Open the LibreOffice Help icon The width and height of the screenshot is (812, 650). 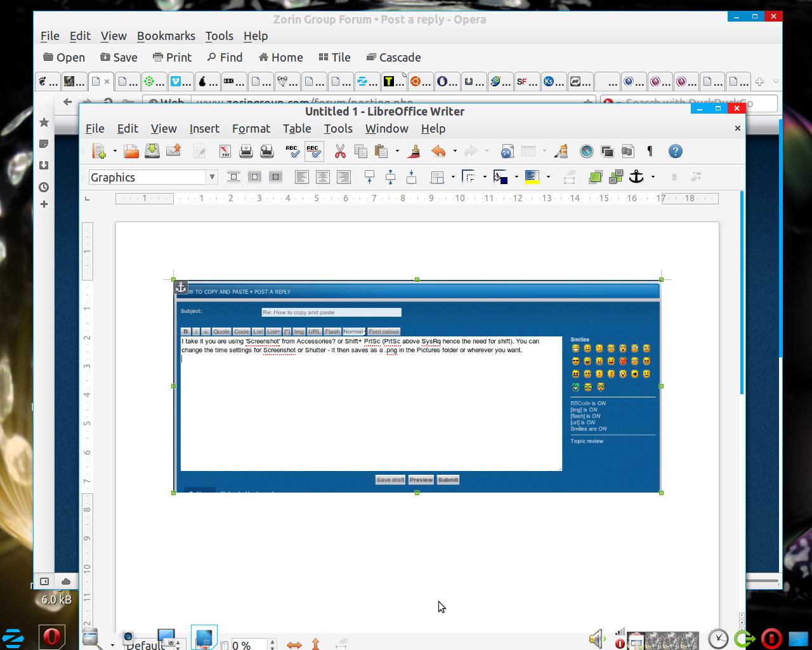pos(675,151)
